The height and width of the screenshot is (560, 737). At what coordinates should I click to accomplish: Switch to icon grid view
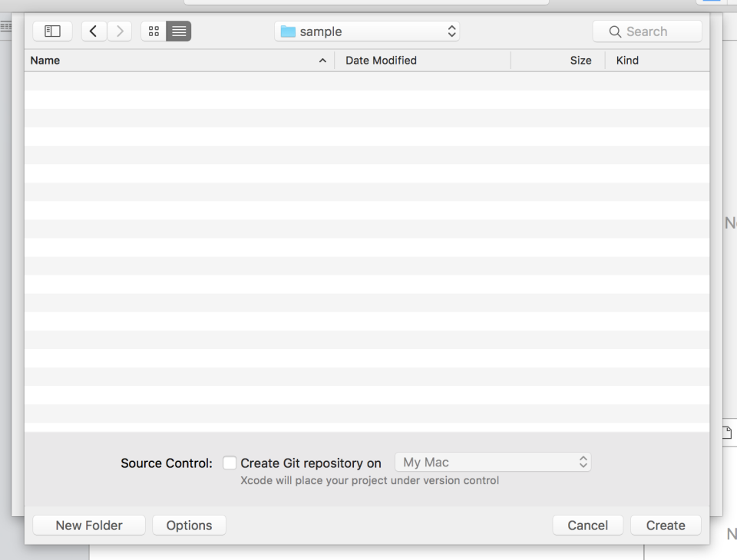(154, 31)
